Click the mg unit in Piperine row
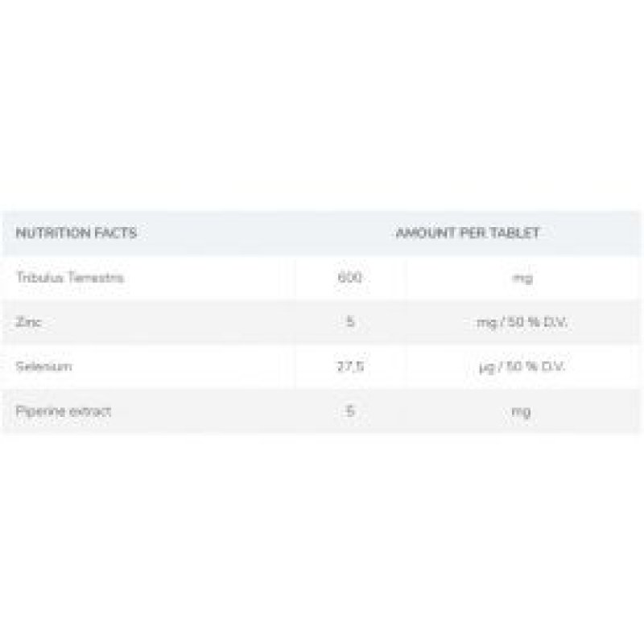644x644 pixels. 523,411
